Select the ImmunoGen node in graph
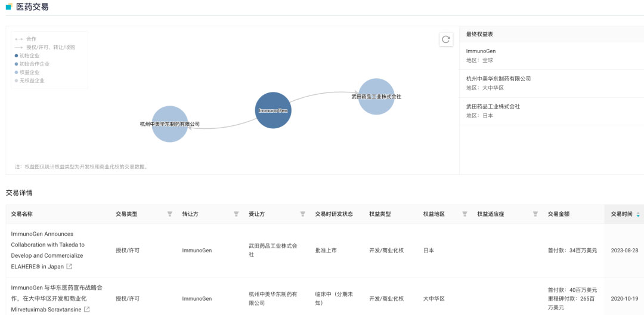This screenshot has width=644, height=315. [x=273, y=110]
